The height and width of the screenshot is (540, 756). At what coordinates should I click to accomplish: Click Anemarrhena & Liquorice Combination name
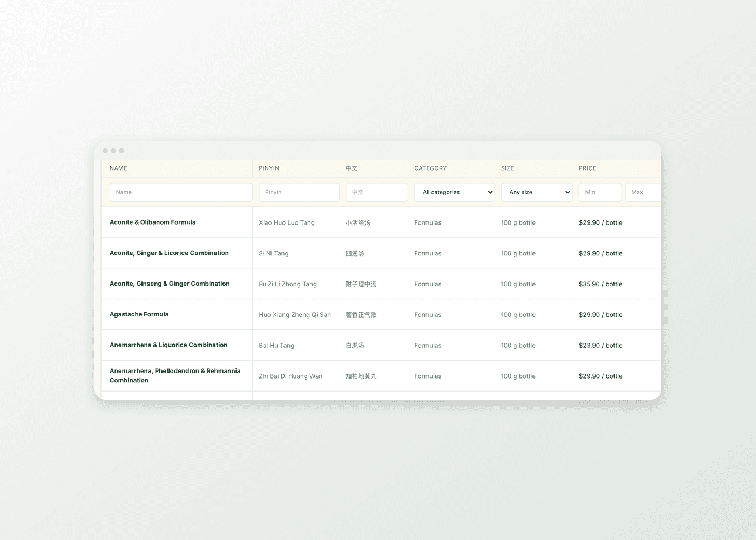[168, 346]
